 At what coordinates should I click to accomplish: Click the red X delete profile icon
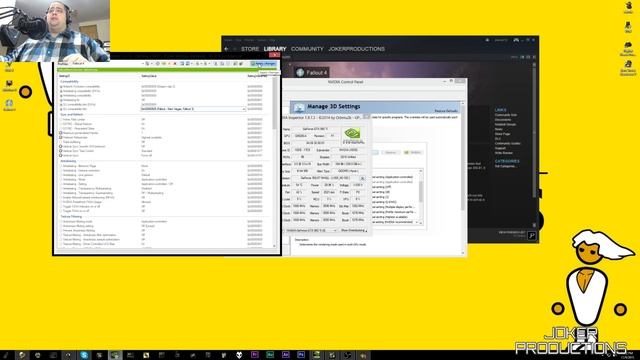point(175,64)
